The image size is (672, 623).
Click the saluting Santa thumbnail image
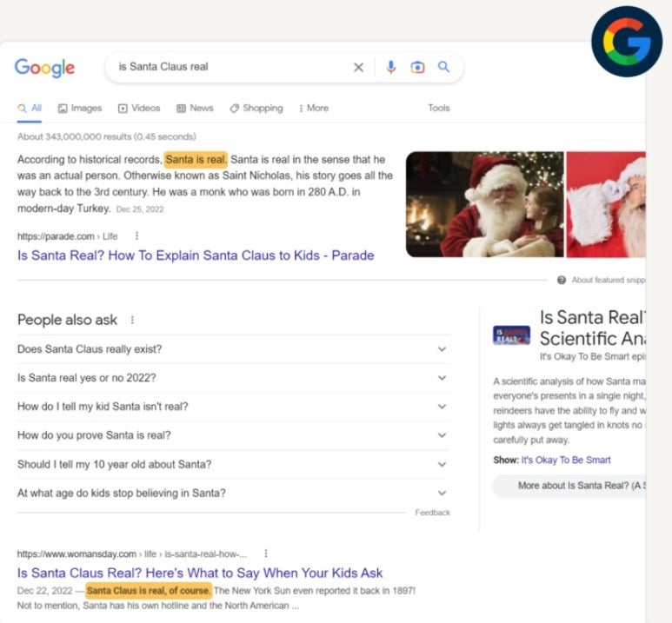point(606,204)
